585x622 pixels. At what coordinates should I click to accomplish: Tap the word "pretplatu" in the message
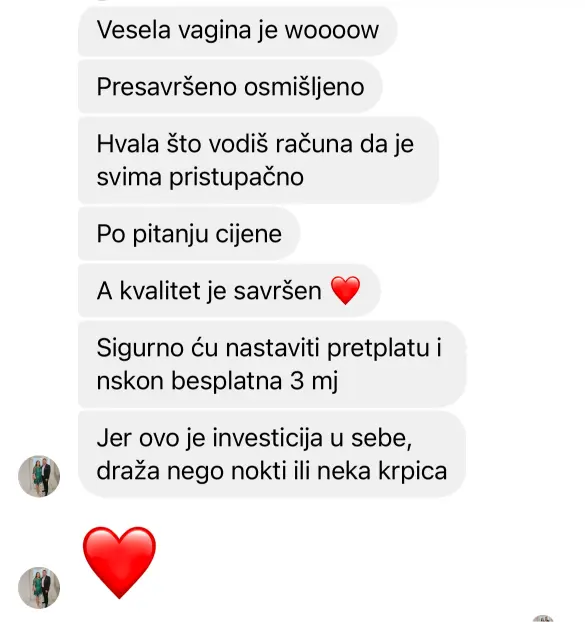379,348
